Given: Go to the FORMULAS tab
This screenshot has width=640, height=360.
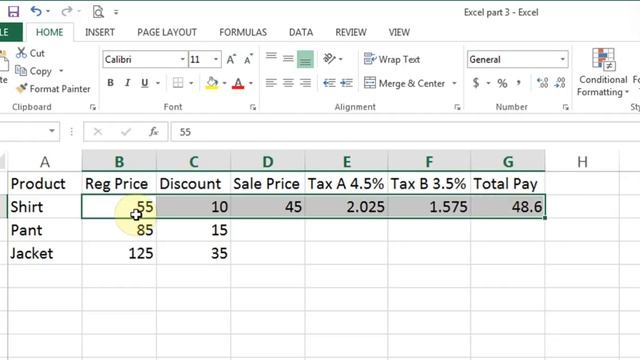Looking at the screenshot, I should (x=243, y=32).
